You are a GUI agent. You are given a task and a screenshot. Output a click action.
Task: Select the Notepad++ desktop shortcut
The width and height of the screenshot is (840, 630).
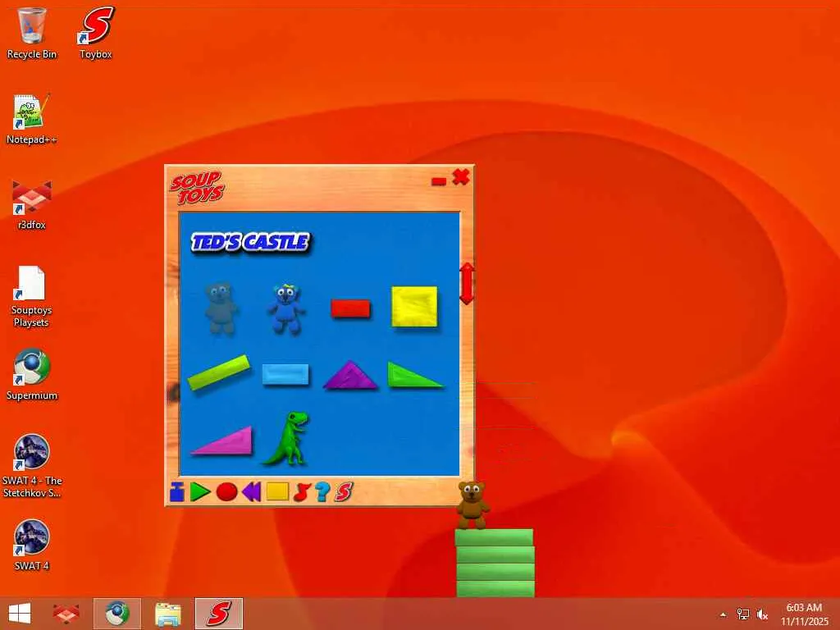32,119
